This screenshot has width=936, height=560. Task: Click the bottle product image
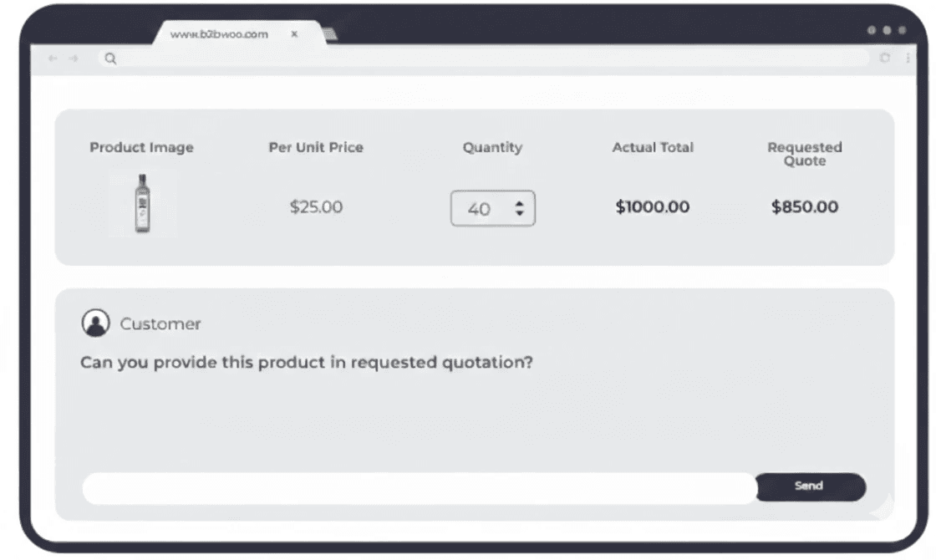[x=143, y=203]
